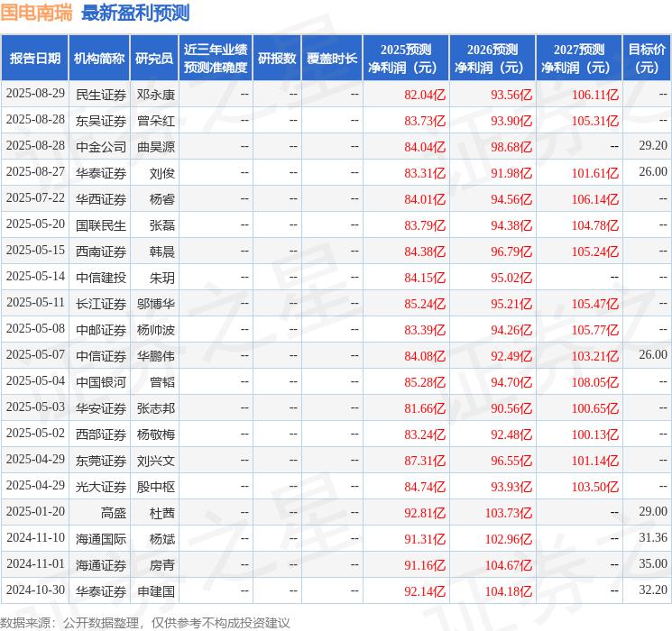Click the 81.66亿 profit value
Image resolution: width=672 pixels, height=631 pixels.
(x=425, y=408)
